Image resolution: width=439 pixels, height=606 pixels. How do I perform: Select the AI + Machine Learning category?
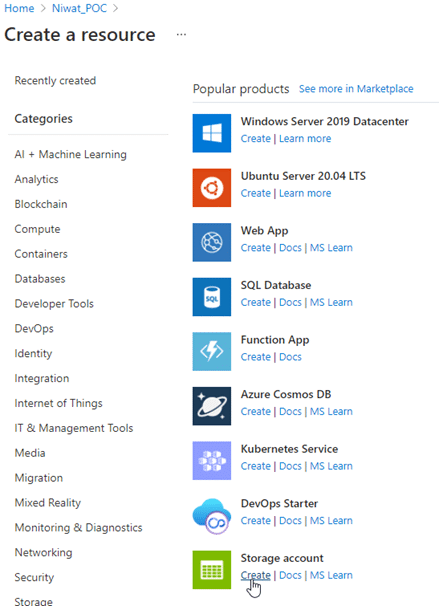pyautogui.click(x=71, y=154)
